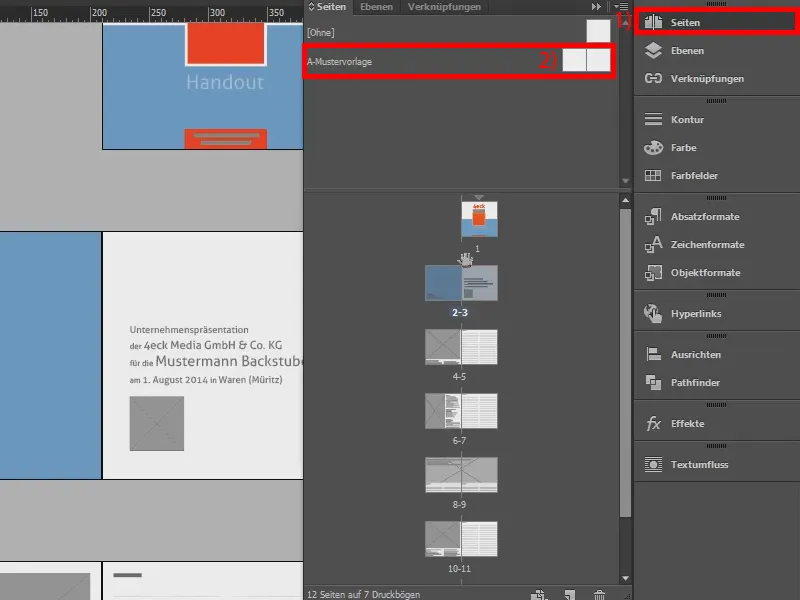Viewport: 800px width, 600px height.
Task: Click the 'Unternehmenspräsentation' text line
Action: 189,330
